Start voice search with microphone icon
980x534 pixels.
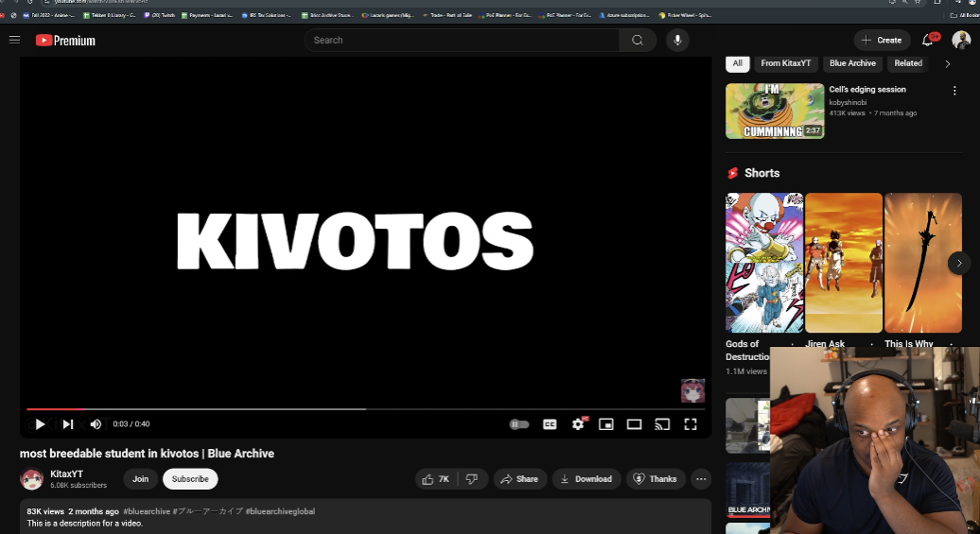(x=677, y=40)
